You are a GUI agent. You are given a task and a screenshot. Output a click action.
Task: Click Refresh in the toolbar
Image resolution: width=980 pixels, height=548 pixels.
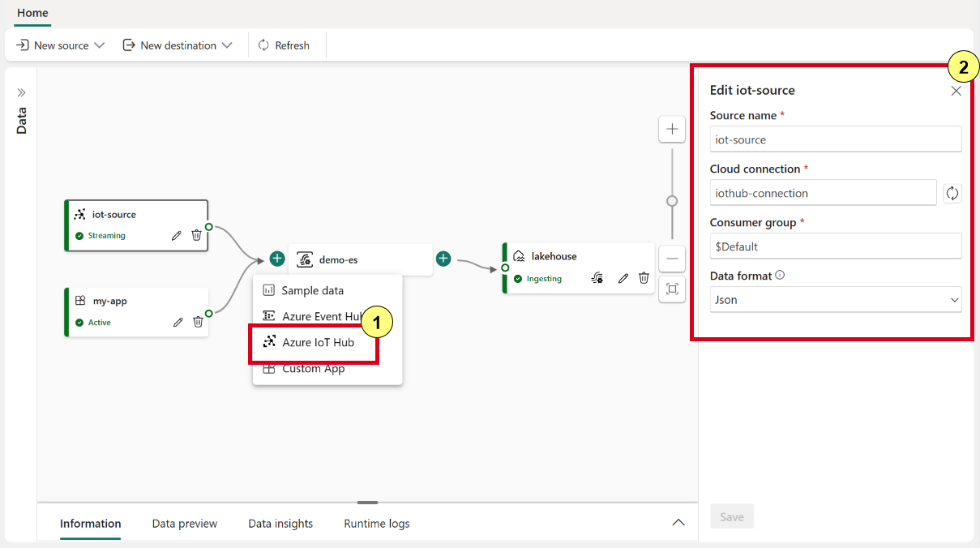point(284,45)
